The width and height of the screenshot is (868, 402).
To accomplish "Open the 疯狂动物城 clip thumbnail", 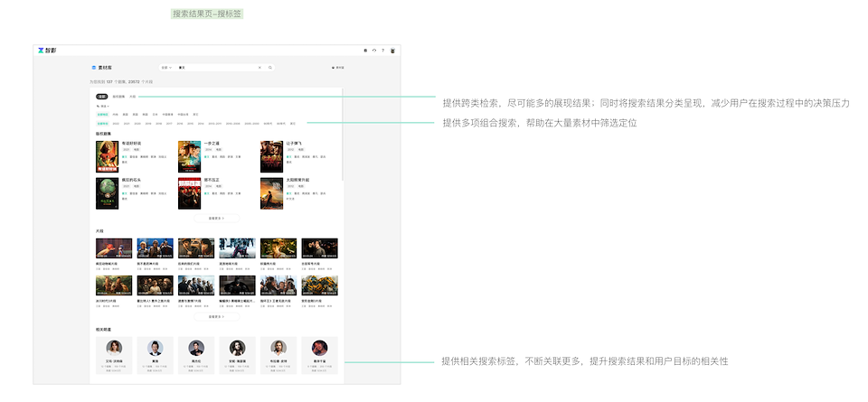I will [x=114, y=248].
